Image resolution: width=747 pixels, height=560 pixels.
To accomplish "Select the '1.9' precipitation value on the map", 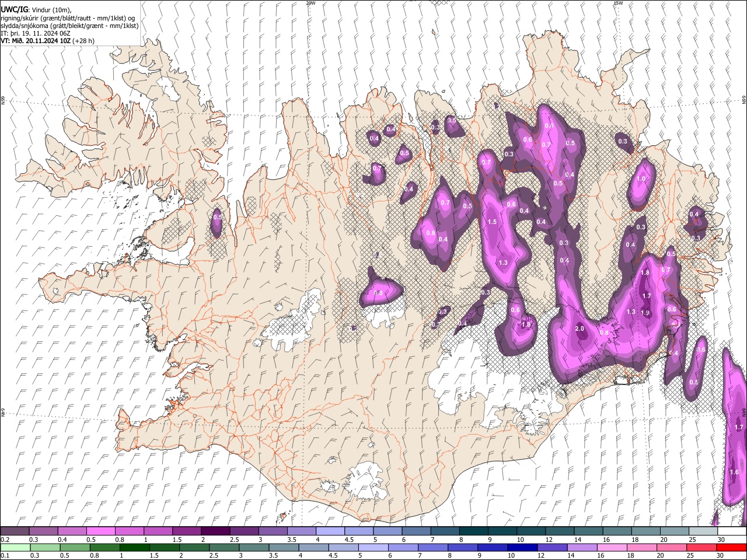I will pyautogui.click(x=645, y=313).
